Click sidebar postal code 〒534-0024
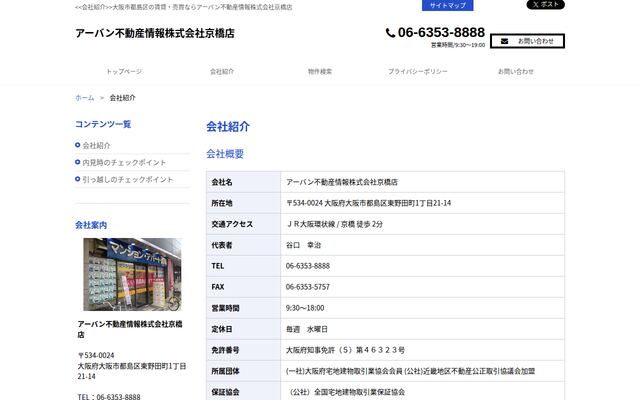 [96, 355]
